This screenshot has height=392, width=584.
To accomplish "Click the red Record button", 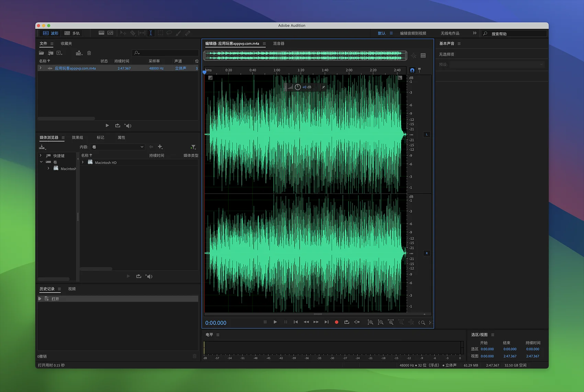I will coord(337,322).
